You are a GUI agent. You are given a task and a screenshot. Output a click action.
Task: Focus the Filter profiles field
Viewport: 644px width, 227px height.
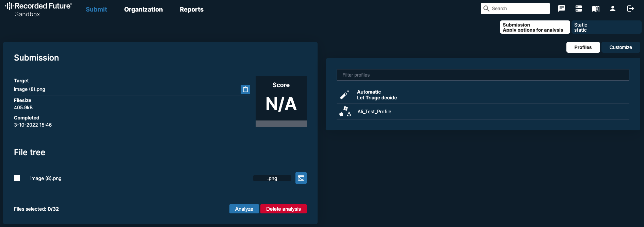click(483, 75)
